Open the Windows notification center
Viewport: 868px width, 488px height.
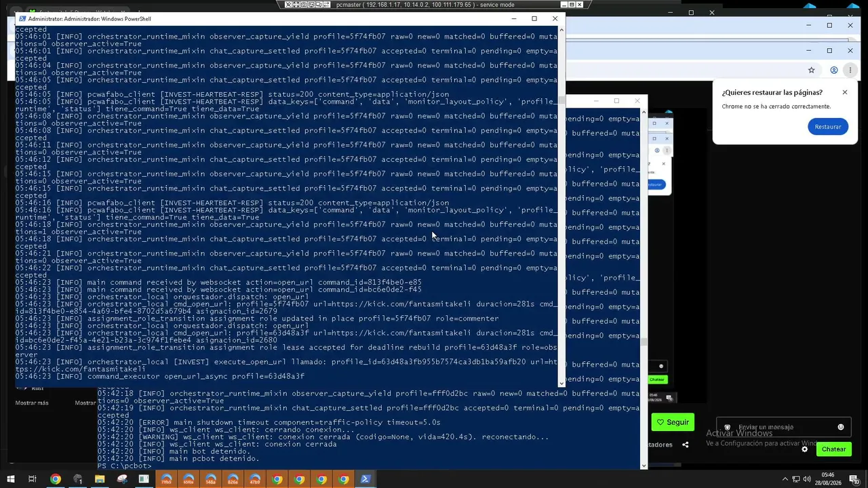click(854, 479)
